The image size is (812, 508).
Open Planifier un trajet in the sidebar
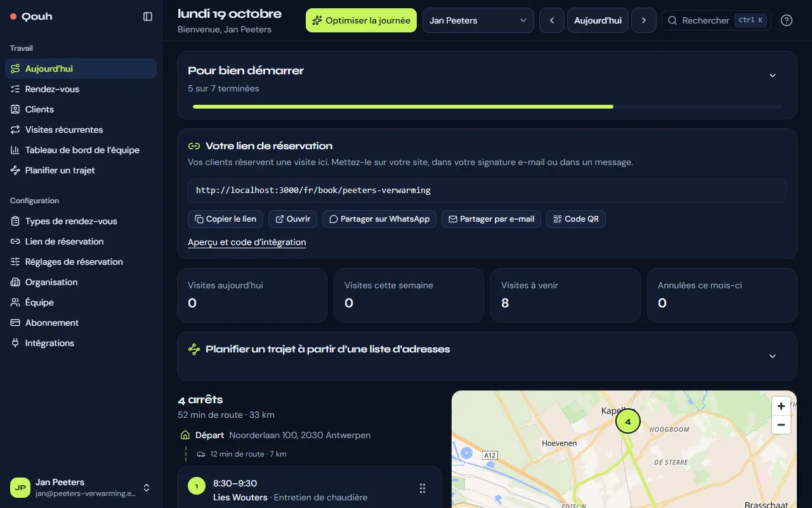pos(81,170)
